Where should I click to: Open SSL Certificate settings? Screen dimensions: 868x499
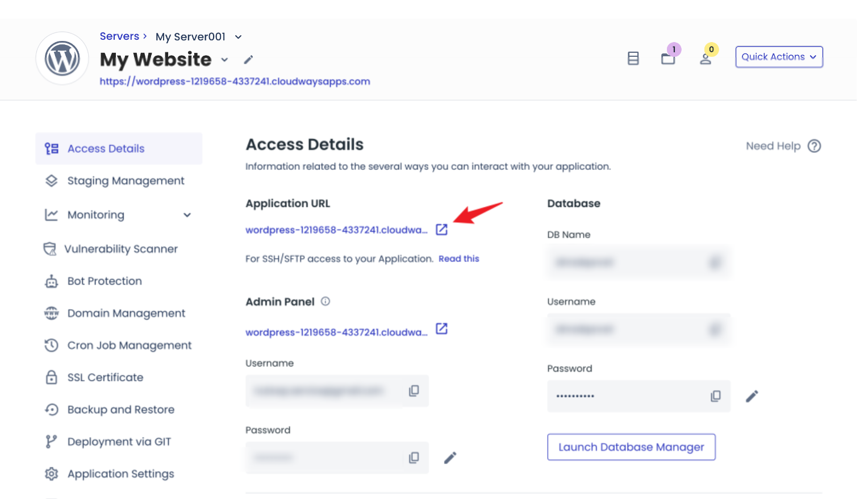pos(105,377)
